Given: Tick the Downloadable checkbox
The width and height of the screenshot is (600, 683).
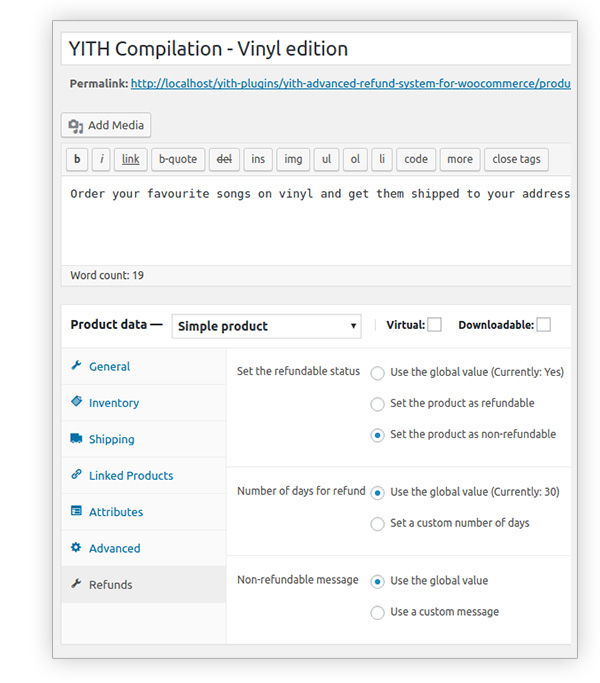Looking at the screenshot, I should [543, 324].
